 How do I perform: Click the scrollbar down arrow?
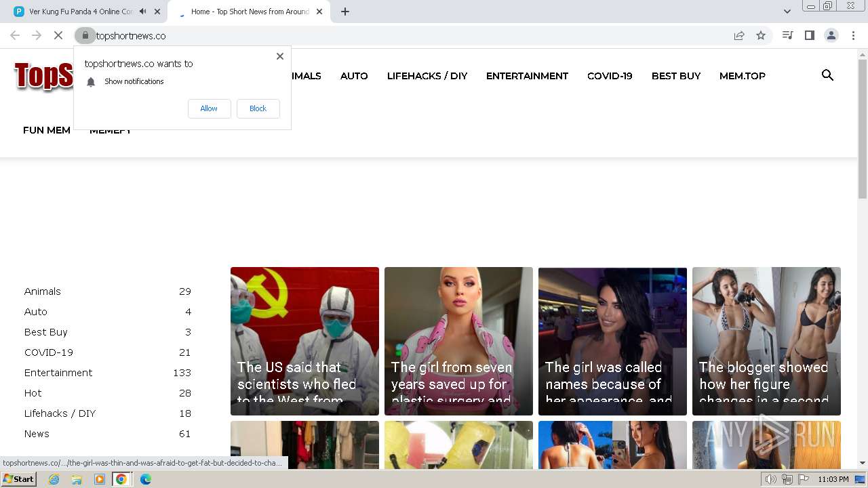[863, 463]
